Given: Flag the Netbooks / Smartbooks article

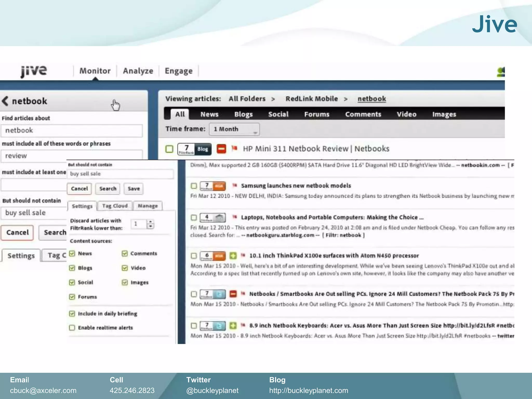Looking at the screenshot, I should [x=243, y=294].
